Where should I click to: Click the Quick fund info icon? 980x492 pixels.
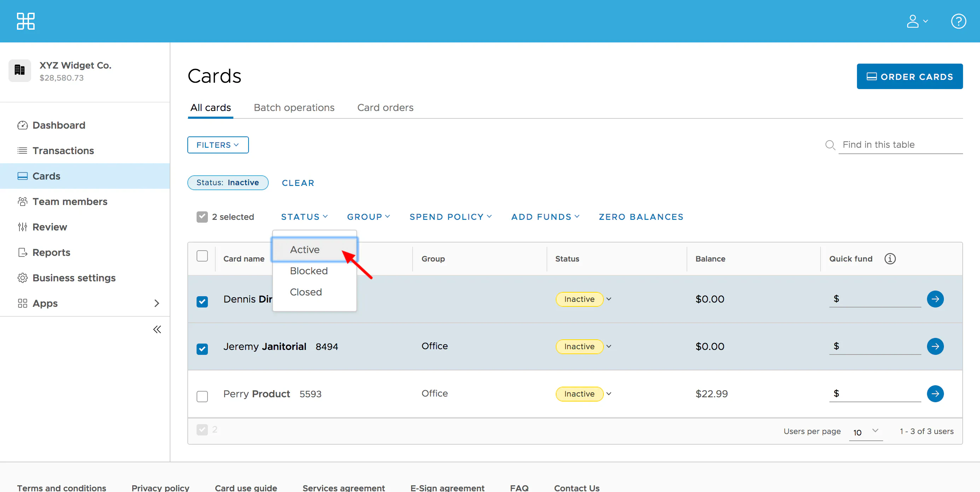click(x=890, y=258)
